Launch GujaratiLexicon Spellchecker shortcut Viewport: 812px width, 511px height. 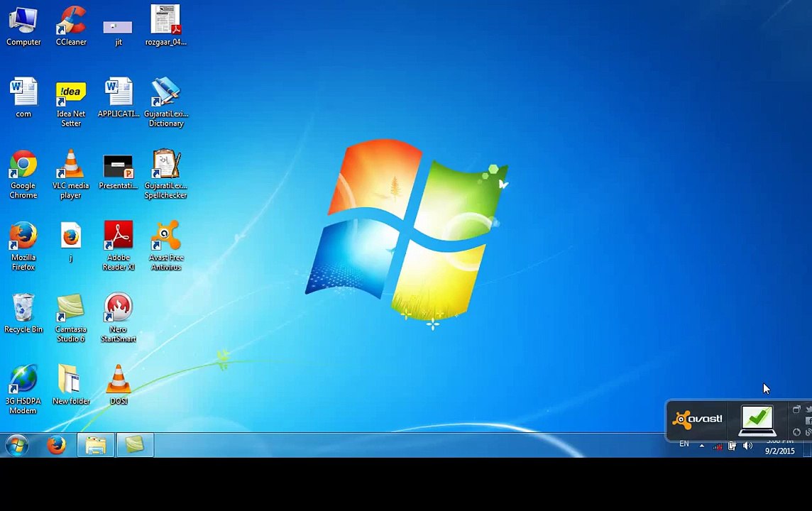[x=165, y=175]
